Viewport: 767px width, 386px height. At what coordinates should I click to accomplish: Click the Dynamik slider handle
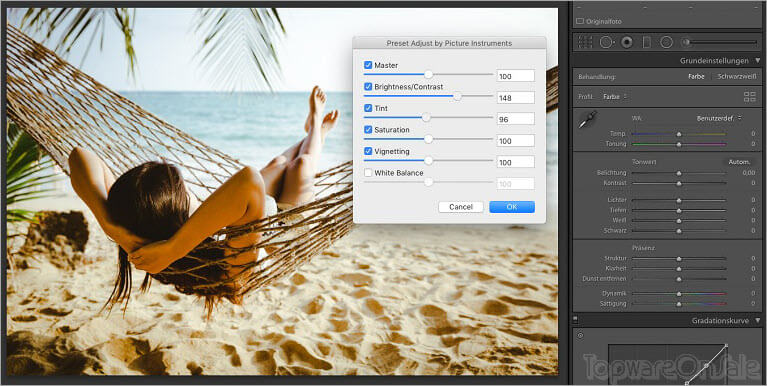(679, 294)
